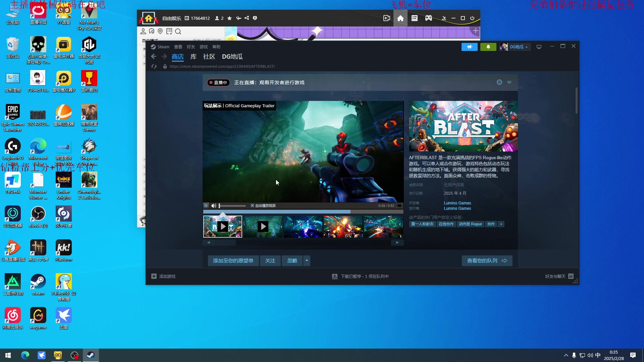644x362 pixels.
Task: Click the Steam icon in taskbar
Action: 91,355
